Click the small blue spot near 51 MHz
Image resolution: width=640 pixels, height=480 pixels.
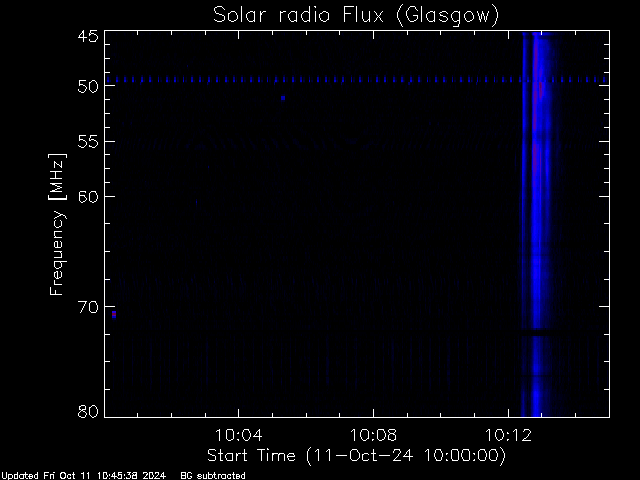(283, 98)
